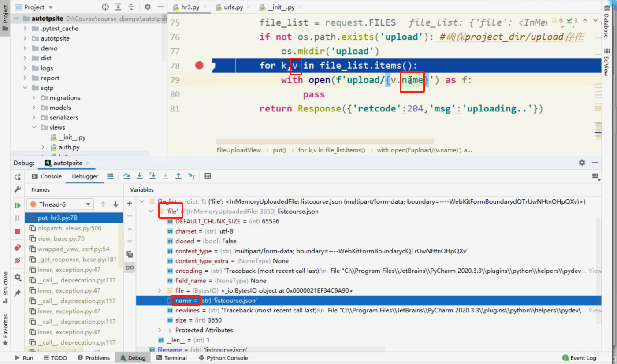Open the Problems tool window

coord(93,358)
